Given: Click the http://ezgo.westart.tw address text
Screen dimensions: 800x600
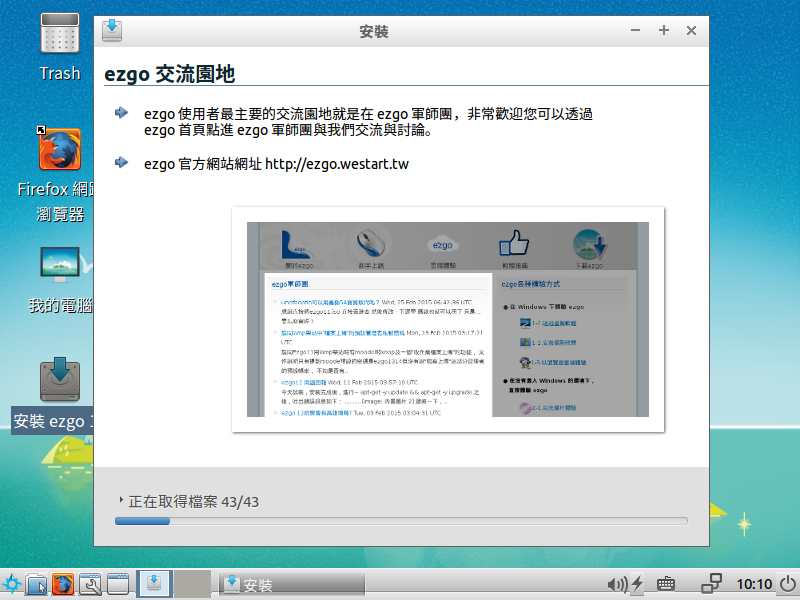Looking at the screenshot, I should pos(337,164).
